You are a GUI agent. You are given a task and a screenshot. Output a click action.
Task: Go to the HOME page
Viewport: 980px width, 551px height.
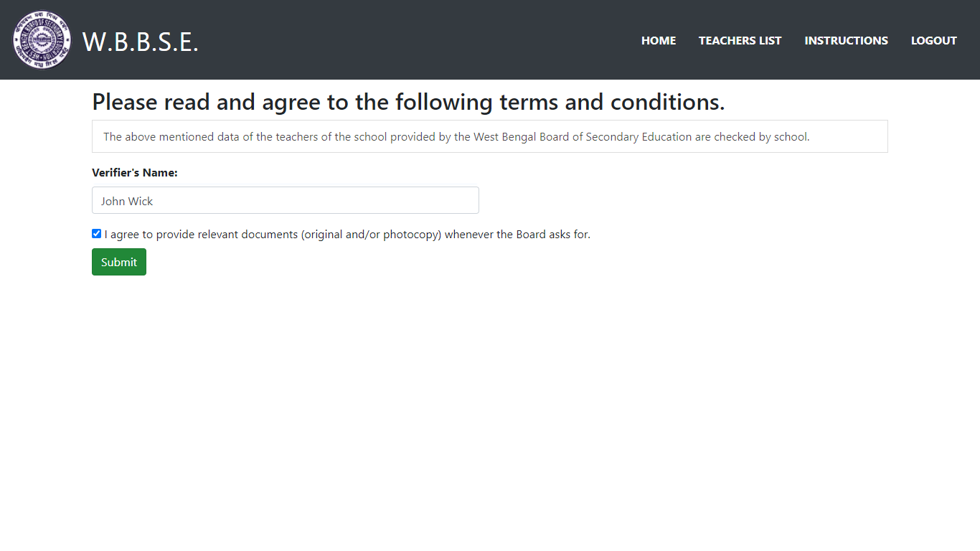coord(658,40)
